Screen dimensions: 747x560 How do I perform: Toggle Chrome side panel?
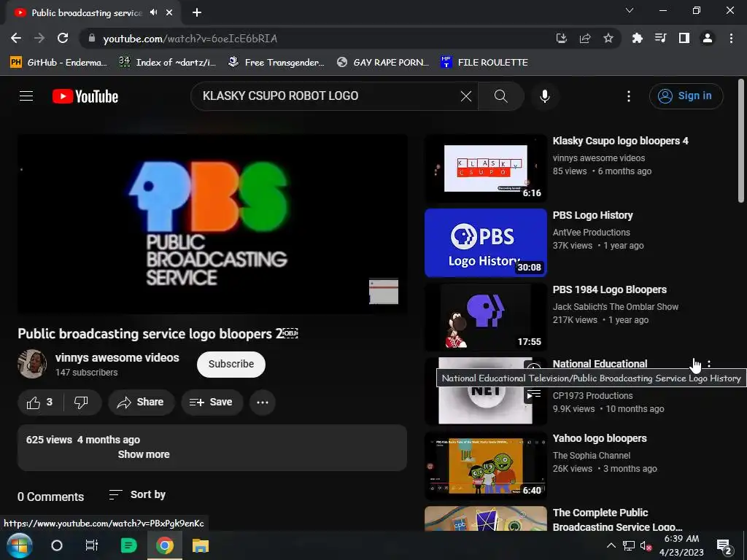pos(684,38)
